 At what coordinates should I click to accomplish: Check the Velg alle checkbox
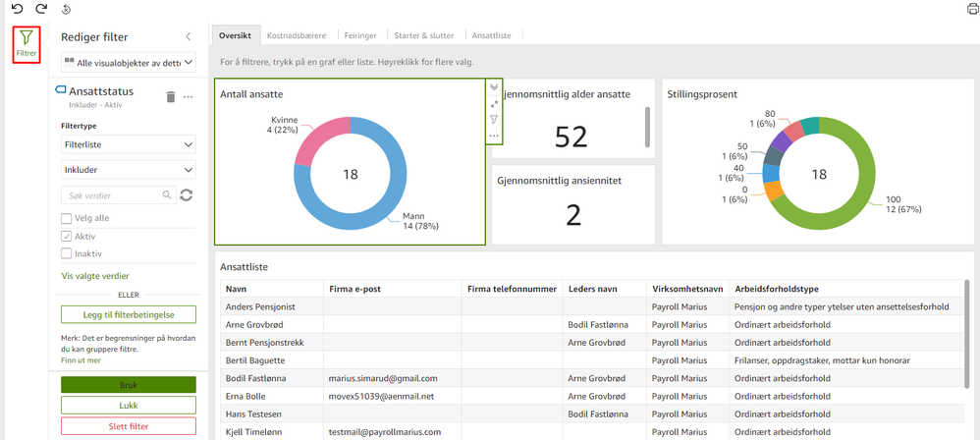click(67, 219)
